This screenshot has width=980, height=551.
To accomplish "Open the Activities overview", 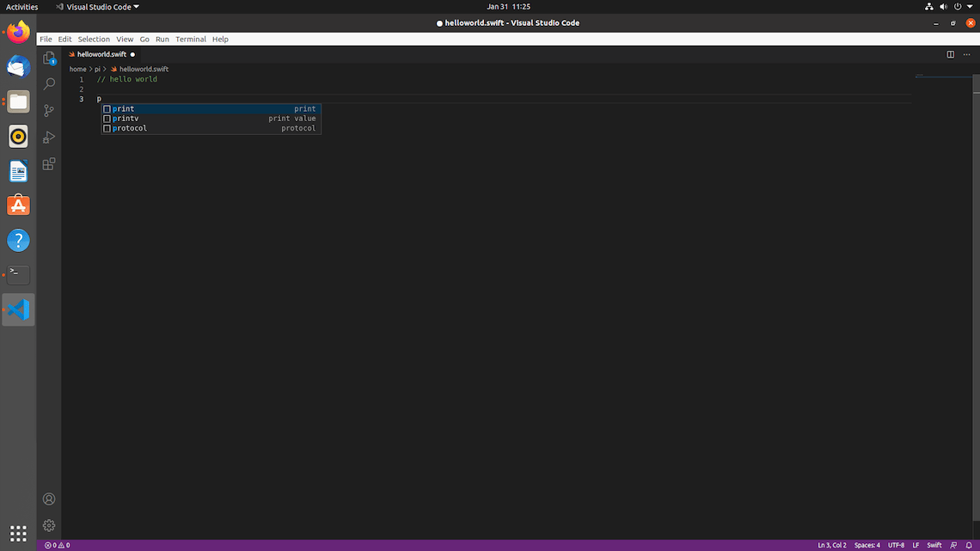I will pos(21,7).
